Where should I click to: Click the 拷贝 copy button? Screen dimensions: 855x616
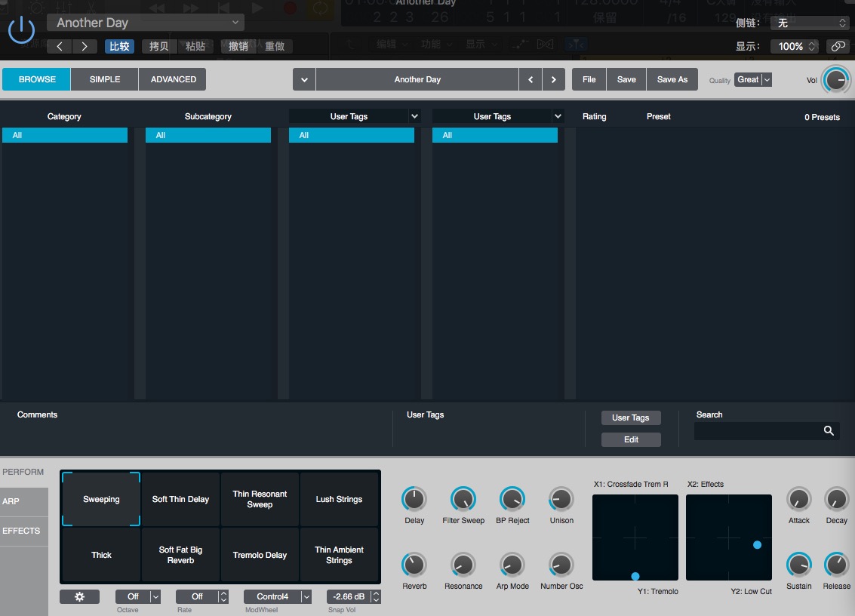pyautogui.click(x=158, y=46)
